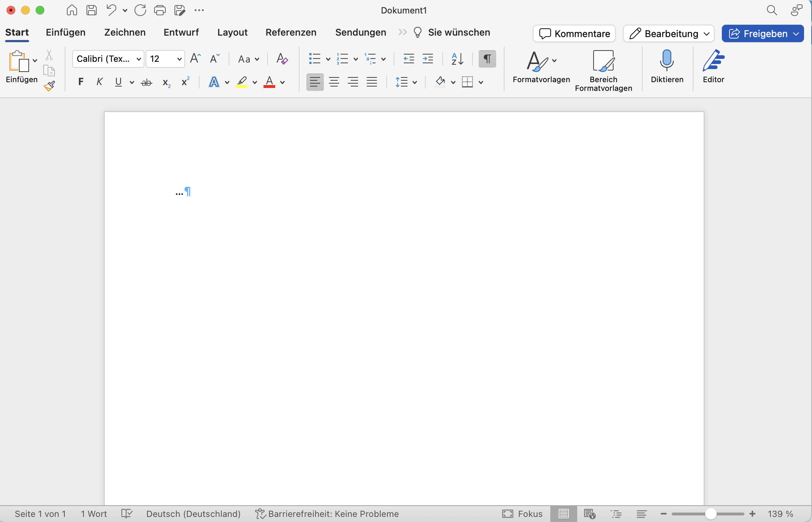Expand underline style dropdown arrow

click(132, 83)
